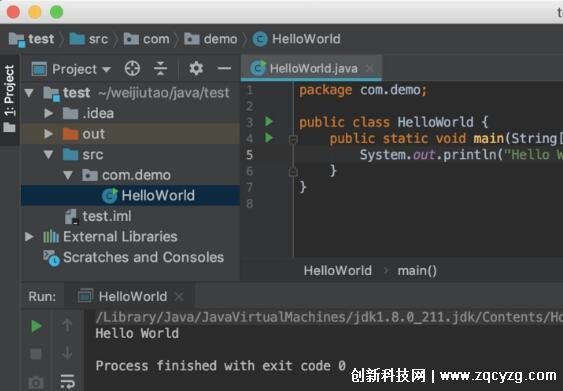The image size is (563, 391).
Task: Switch to HelloWorld.java editor tab
Action: [311, 68]
